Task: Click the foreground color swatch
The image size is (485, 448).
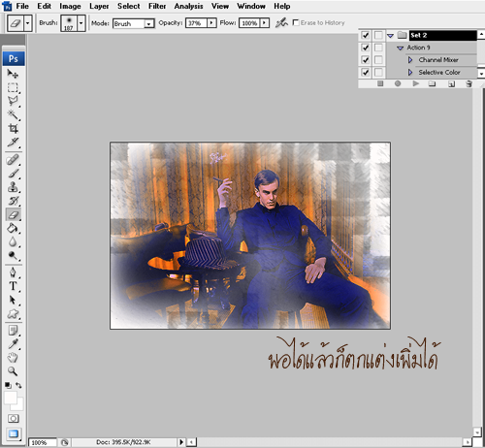Action: 11,398
